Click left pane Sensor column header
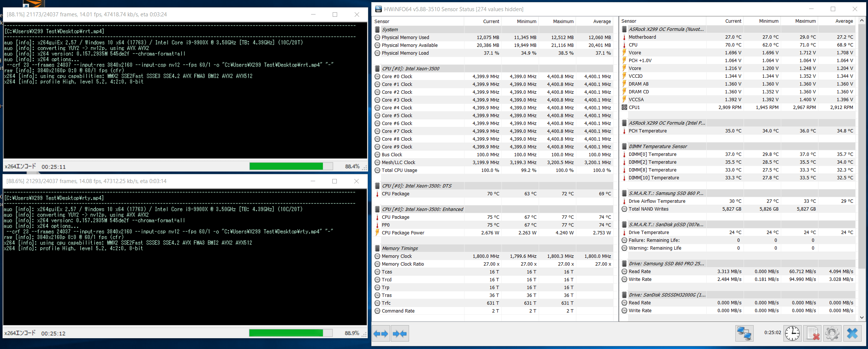This screenshot has height=349, width=868. click(x=418, y=22)
